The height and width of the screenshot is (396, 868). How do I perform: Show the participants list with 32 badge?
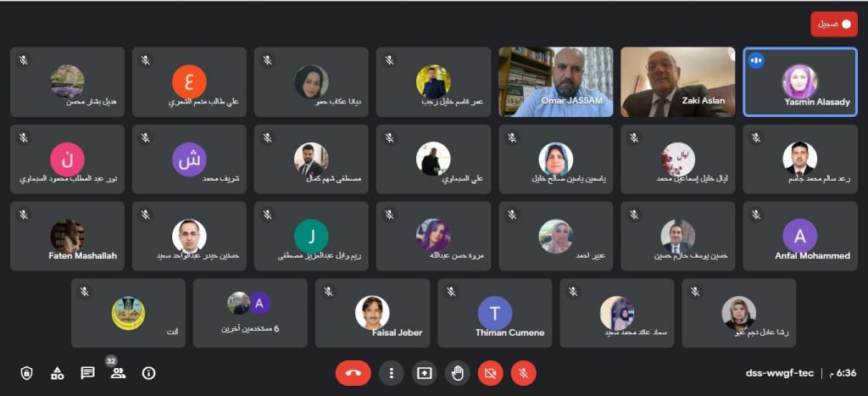(x=117, y=371)
